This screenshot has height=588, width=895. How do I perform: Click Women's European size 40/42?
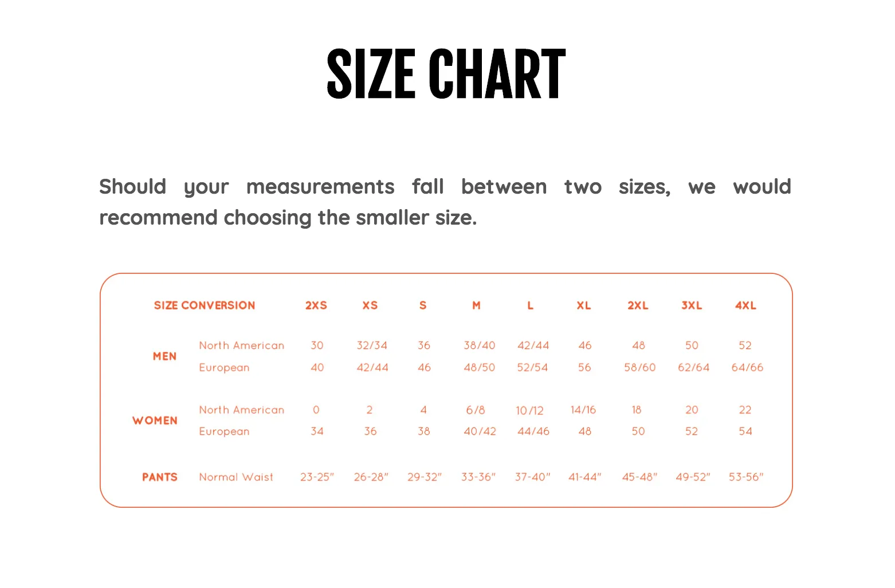(480, 432)
